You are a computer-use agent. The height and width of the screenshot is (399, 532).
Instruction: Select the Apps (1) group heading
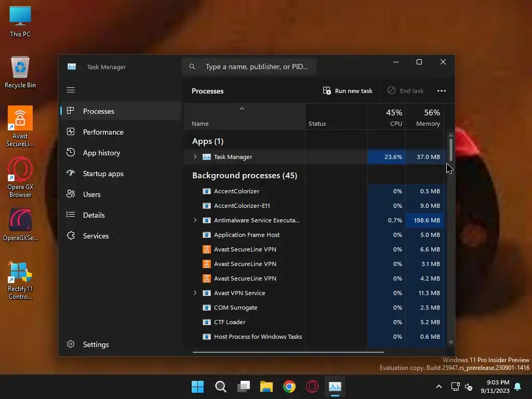point(208,141)
